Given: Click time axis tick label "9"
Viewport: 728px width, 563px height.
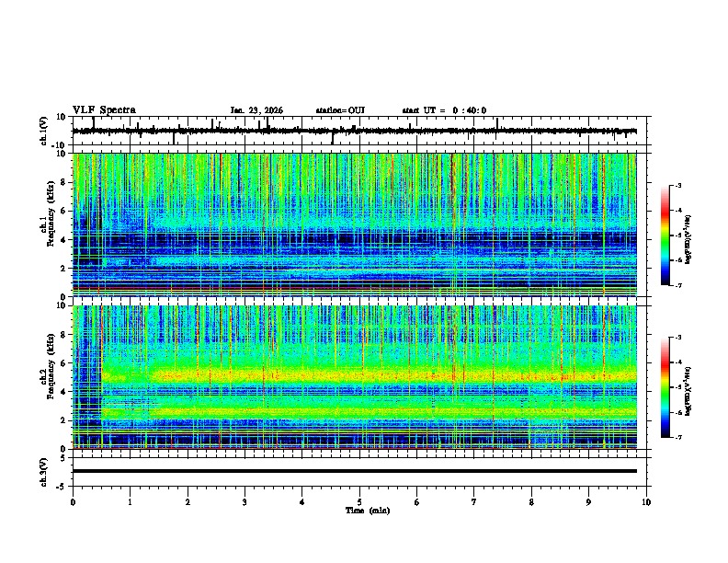Looking at the screenshot, I should pyautogui.click(x=588, y=502).
